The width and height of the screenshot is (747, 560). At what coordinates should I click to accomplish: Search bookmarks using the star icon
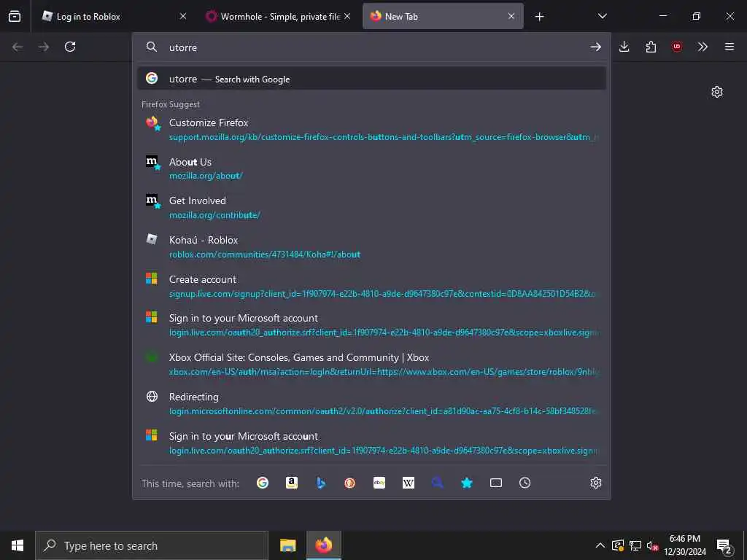coord(467,483)
